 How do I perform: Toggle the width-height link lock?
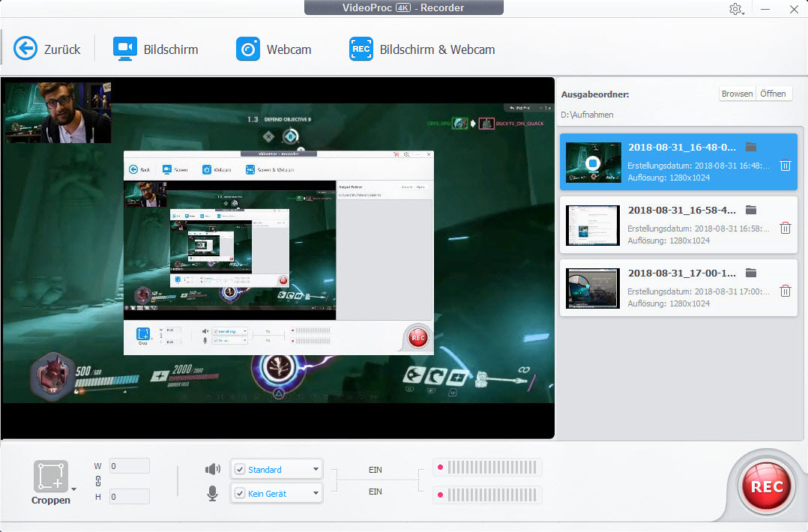98,481
